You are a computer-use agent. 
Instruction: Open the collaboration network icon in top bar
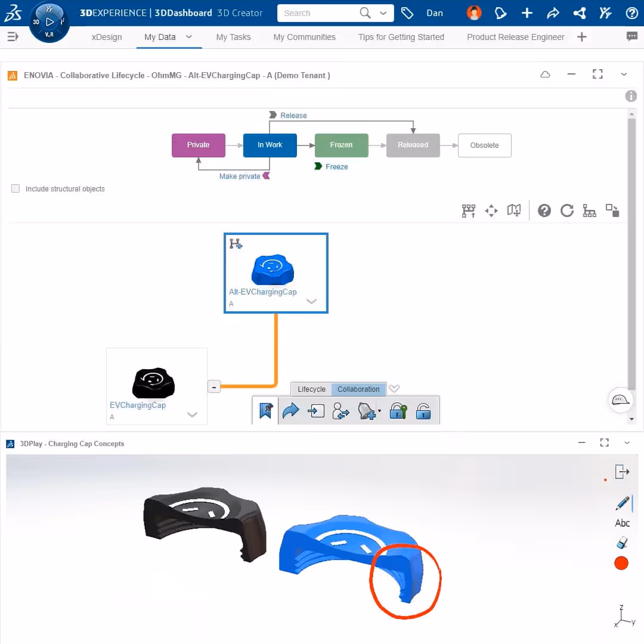580,13
